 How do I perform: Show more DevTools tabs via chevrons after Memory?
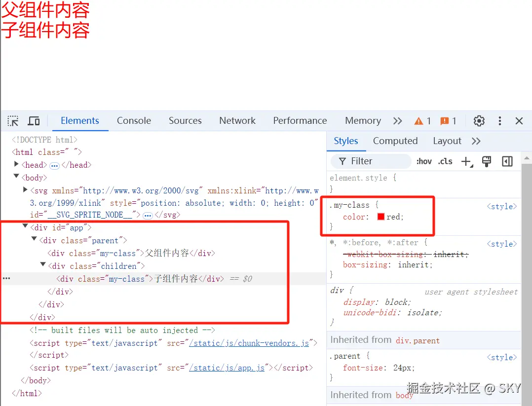click(397, 121)
